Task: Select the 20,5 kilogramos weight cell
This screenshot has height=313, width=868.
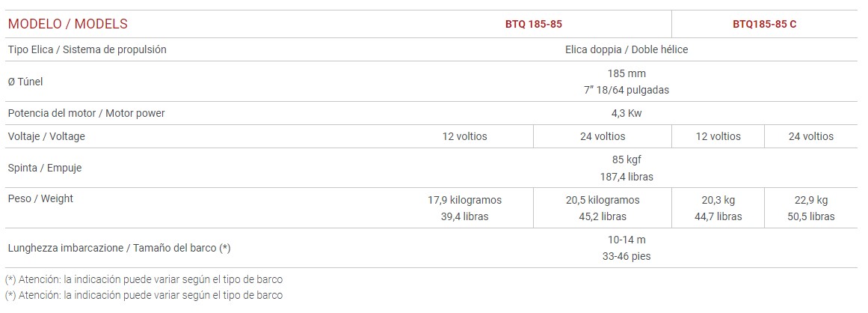Action: (603, 200)
